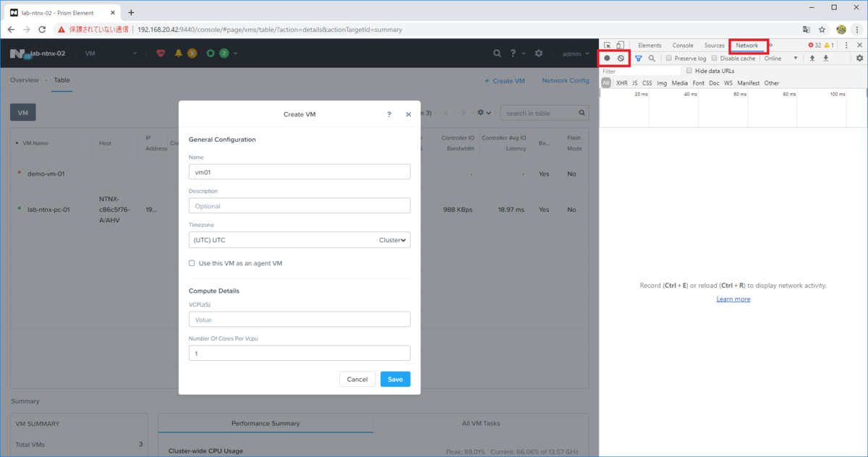Viewport: 868px width, 457px height.
Task: Open the Prism help question mark
Action: [513, 54]
